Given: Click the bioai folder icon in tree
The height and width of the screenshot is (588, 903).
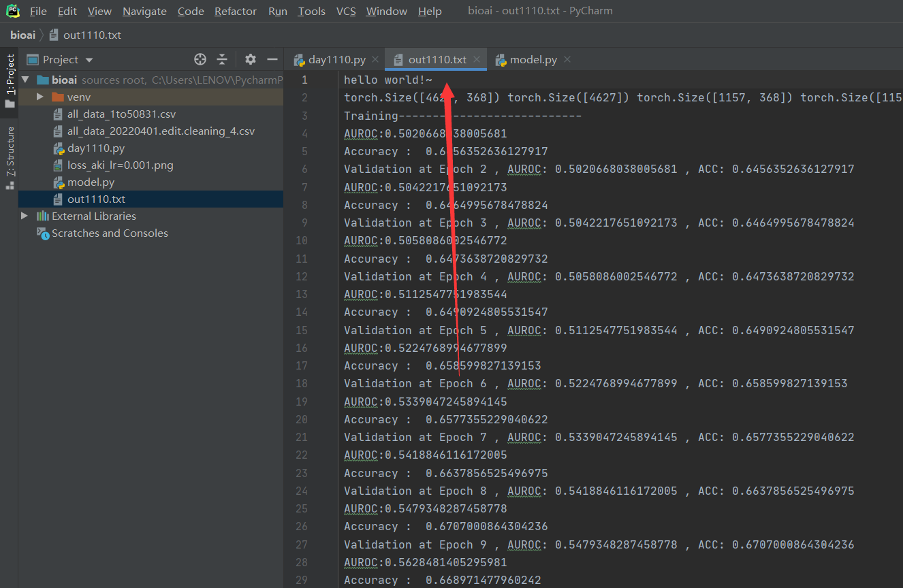Looking at the screenshot, I should (43, 80).
